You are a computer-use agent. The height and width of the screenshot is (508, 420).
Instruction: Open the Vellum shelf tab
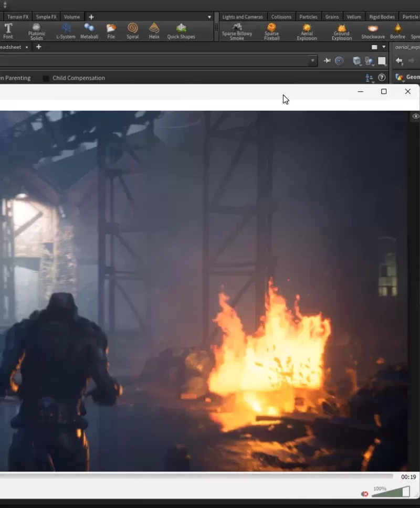click(x=353, y=17)
